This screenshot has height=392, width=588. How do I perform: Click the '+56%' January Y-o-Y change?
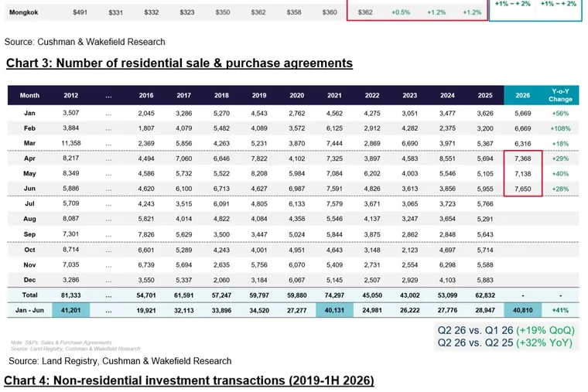coord(560,113)
